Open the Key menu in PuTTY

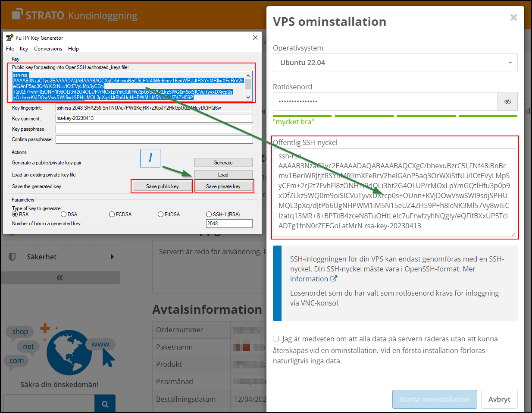tap(24, 48)
